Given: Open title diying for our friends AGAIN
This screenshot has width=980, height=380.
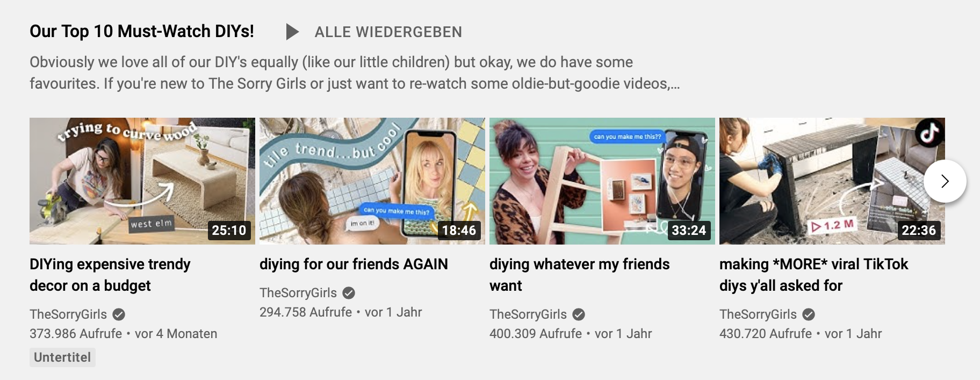Looking at the screenshot, I should tap(354, 264).
